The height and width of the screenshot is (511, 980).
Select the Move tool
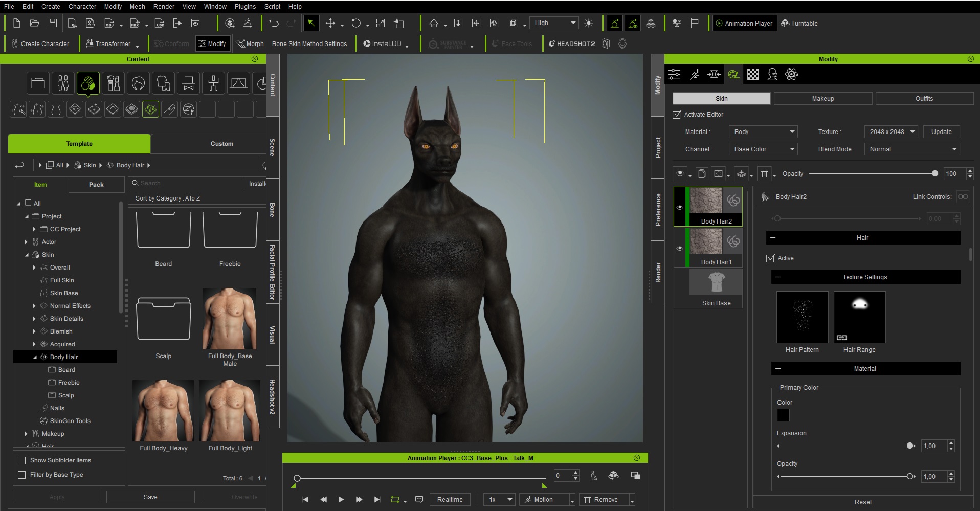[330, 23]
